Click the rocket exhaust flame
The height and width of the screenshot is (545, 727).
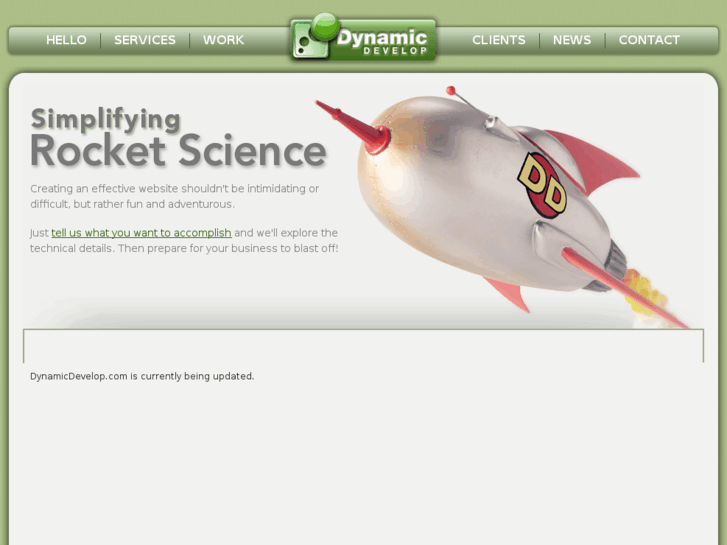coord(646,293)
